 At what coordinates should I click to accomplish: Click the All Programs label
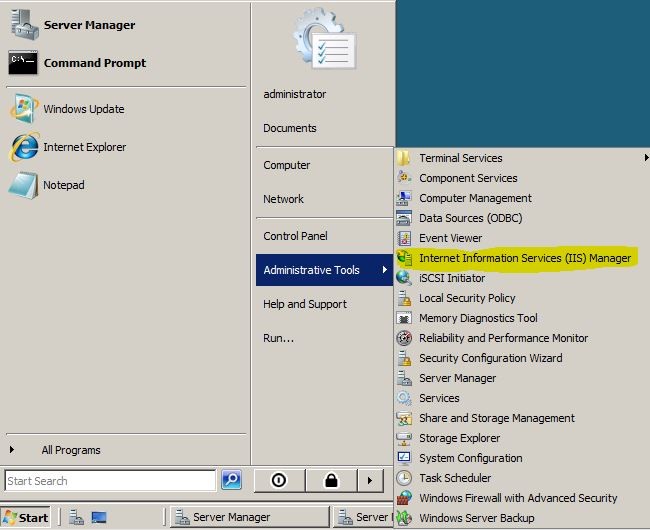71,450
